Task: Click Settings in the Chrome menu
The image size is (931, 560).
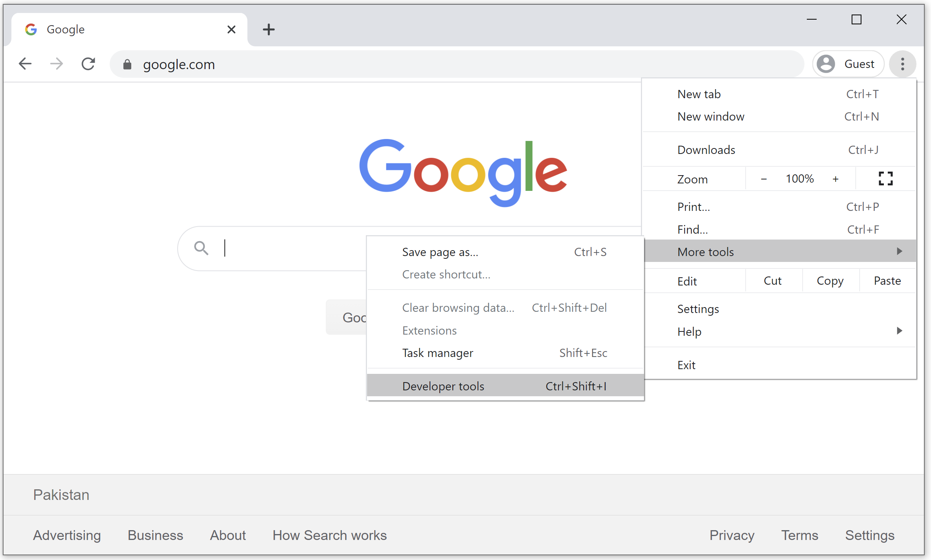Action: [698, 309]
